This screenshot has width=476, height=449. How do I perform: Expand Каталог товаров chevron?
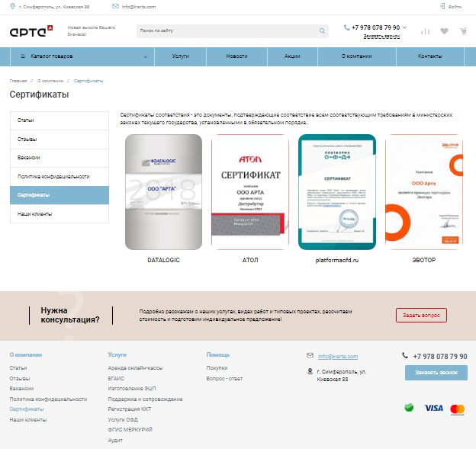(x=145, y=56)
